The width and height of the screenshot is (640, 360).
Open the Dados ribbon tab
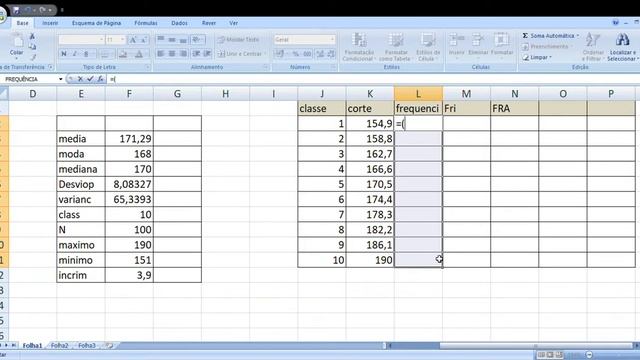pyautogui.click(x=179, y=23)
